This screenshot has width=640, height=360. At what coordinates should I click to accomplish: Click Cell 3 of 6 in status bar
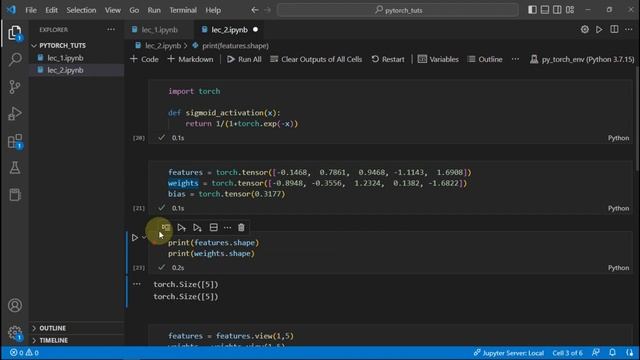[567, 353]
